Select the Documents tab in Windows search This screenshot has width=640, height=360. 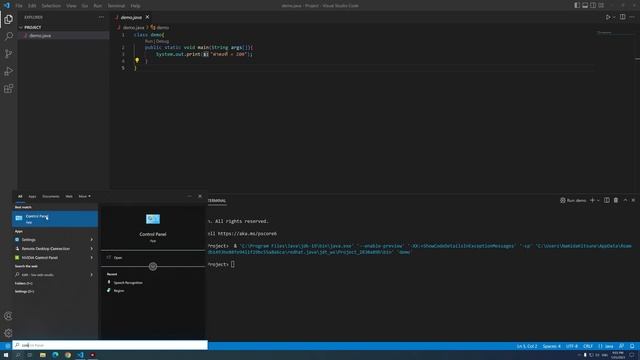[x=51, y=196]
